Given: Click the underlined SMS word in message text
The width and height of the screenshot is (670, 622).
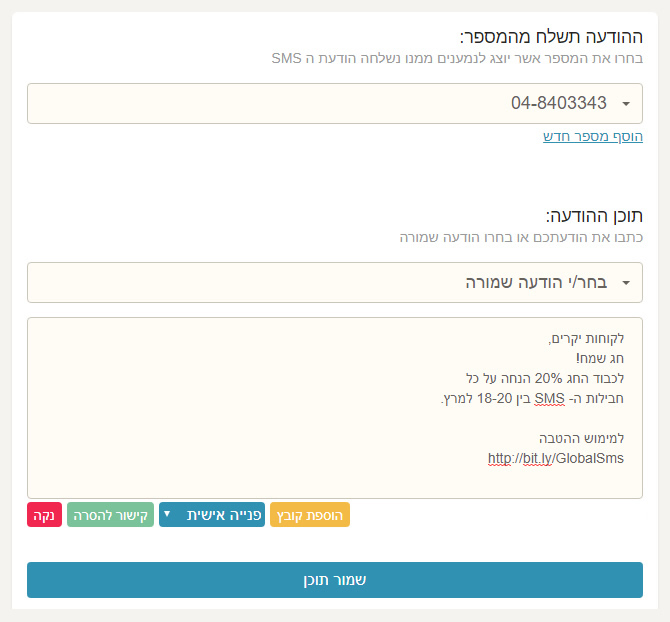Looking at the screenshot, I should (x=549, y=399).
